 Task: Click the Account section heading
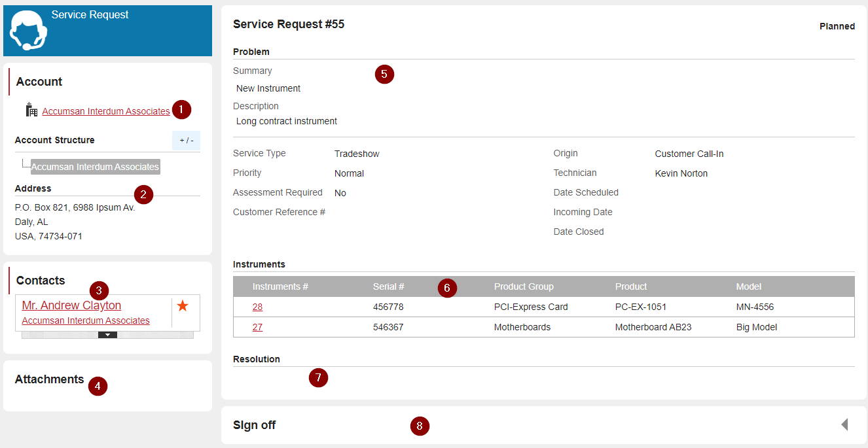pyautogui.click(x=39, y=82)
